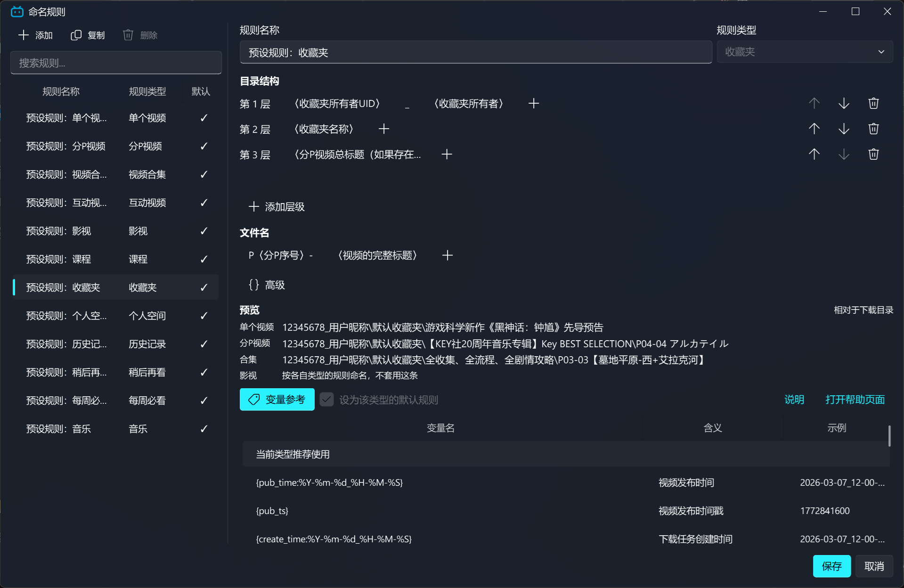
Task: Click the 保存 save button
Action: (x=832, y=566)
